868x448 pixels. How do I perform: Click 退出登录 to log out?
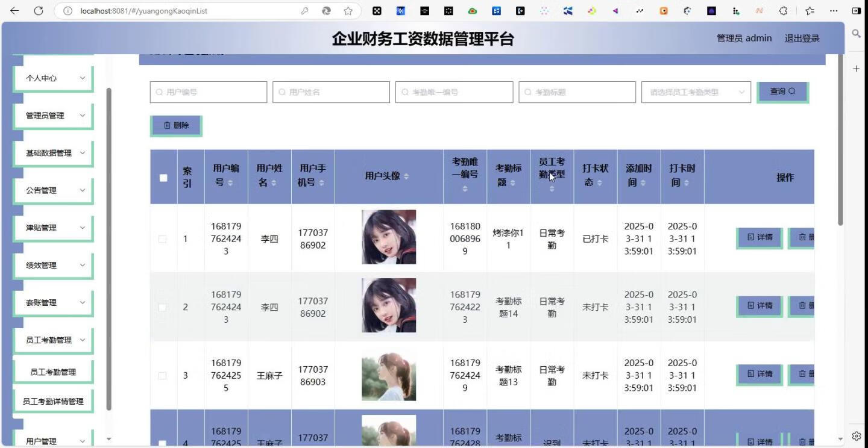coord(802,39)
